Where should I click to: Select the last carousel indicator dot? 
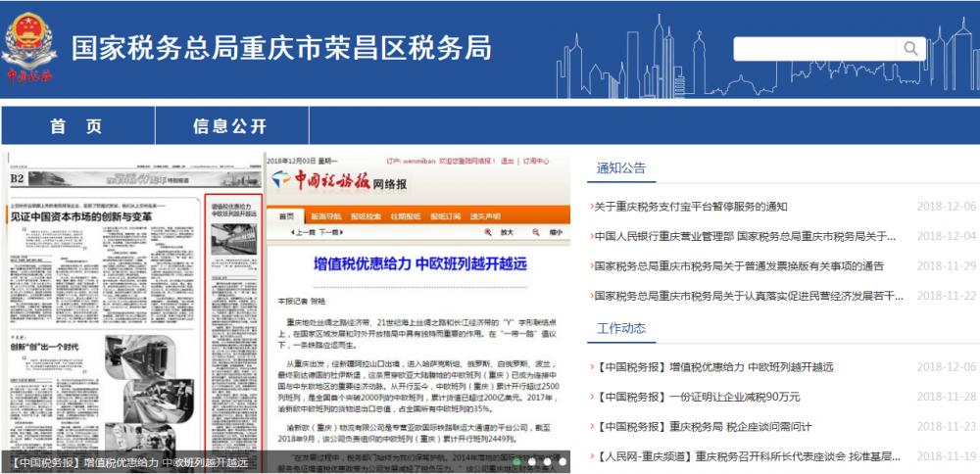click(563, 461)
